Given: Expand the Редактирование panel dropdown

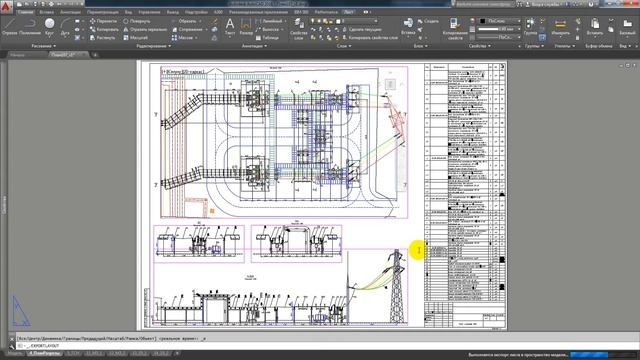Looking at the screenshot, I should click(153, 46).
